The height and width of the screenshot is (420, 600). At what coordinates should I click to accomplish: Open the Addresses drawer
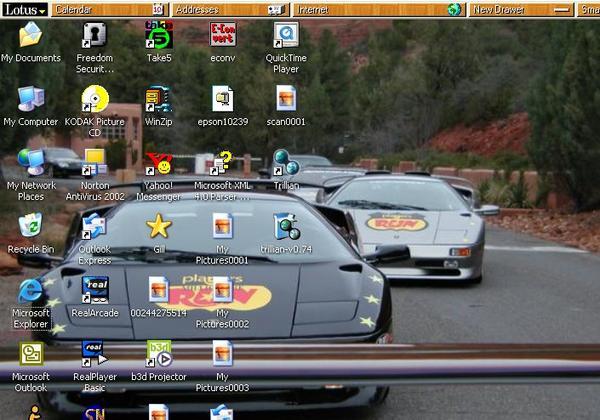click(230, 9)
